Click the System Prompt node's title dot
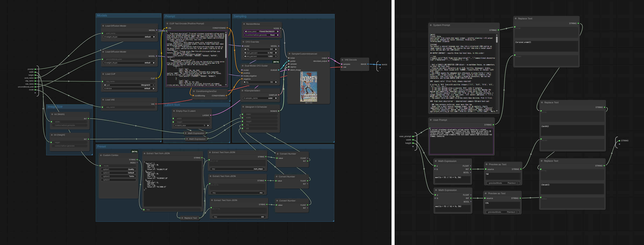644x245 pixels. coord(431,25)
